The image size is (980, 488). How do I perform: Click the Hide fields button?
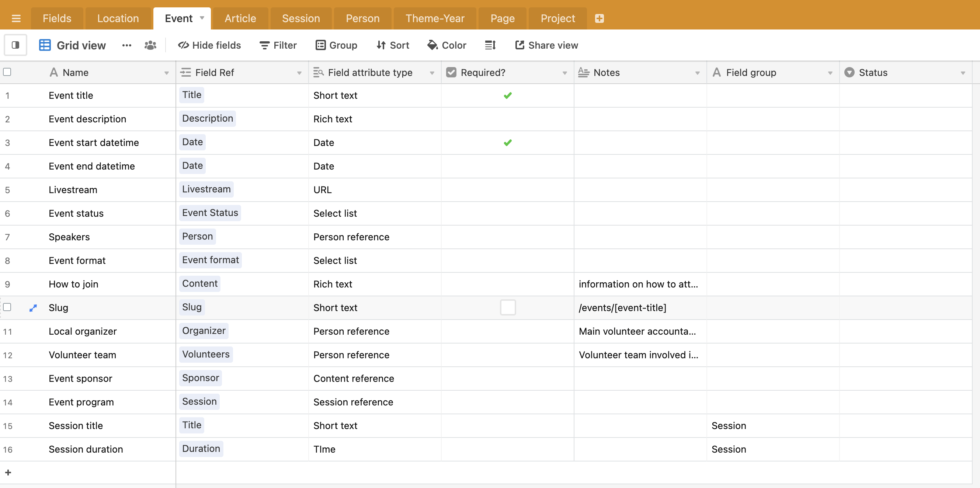point(209,45)
